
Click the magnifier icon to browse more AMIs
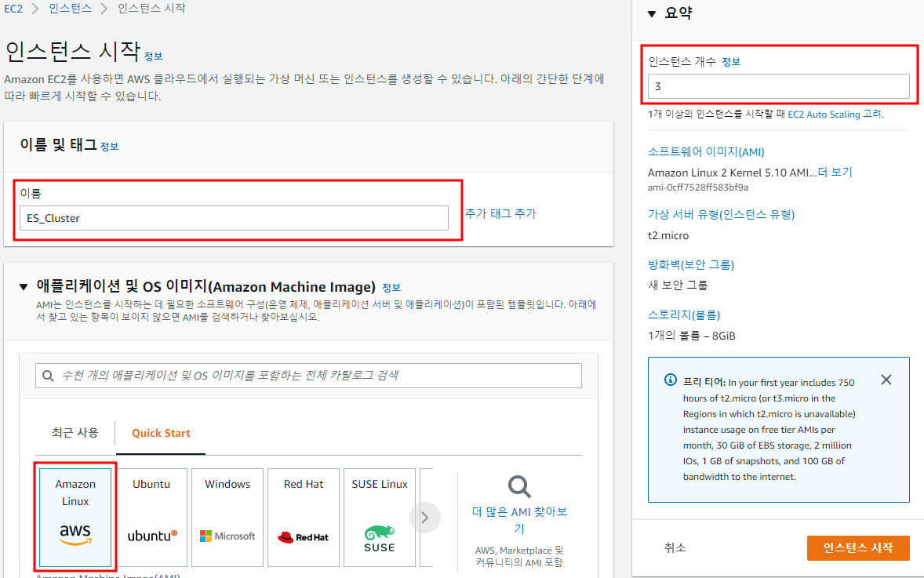[519, 487]
